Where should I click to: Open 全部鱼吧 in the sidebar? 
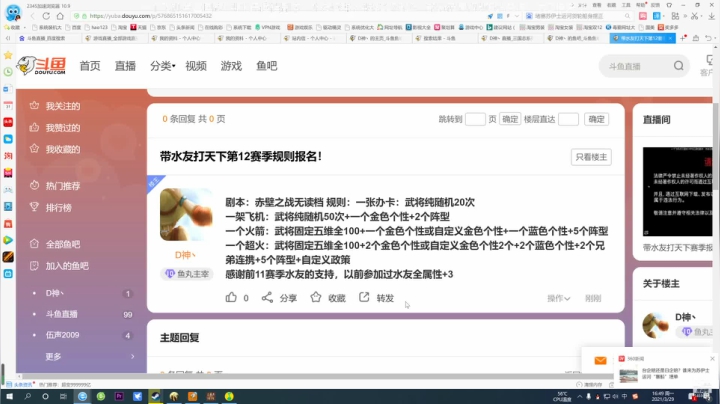[55, 244]
